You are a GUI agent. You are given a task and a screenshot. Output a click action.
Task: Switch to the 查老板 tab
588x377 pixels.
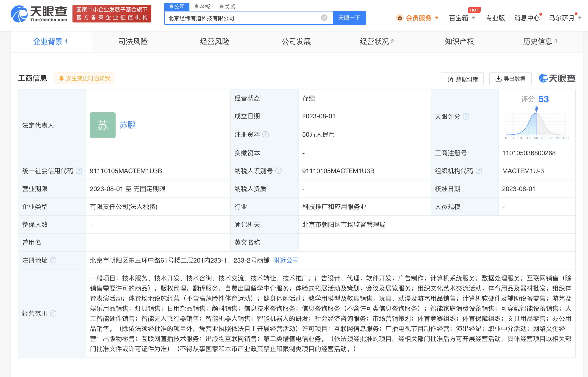(202, 7)
